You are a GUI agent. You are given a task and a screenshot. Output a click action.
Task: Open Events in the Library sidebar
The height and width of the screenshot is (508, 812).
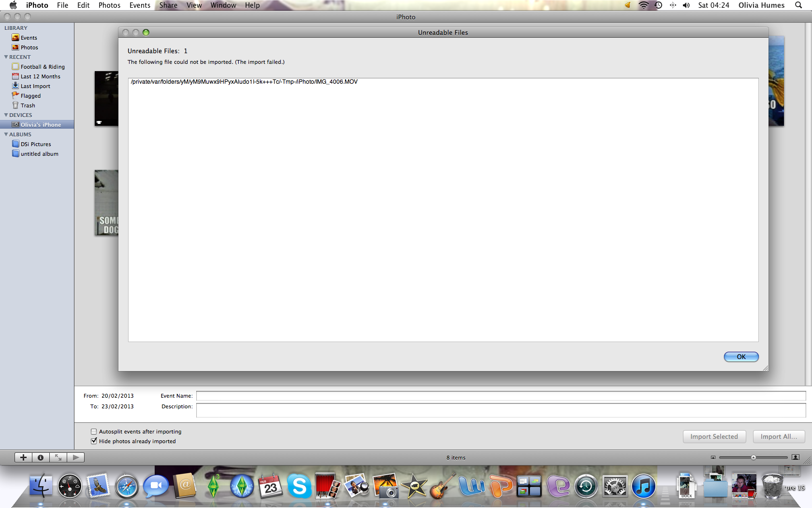point(29,38)
